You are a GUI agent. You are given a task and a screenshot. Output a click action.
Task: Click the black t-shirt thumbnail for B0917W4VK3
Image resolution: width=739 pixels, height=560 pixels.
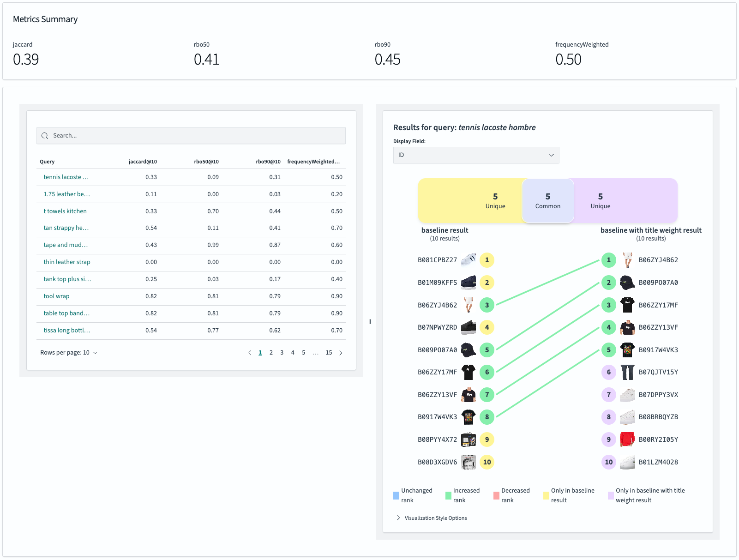point(469,417)
